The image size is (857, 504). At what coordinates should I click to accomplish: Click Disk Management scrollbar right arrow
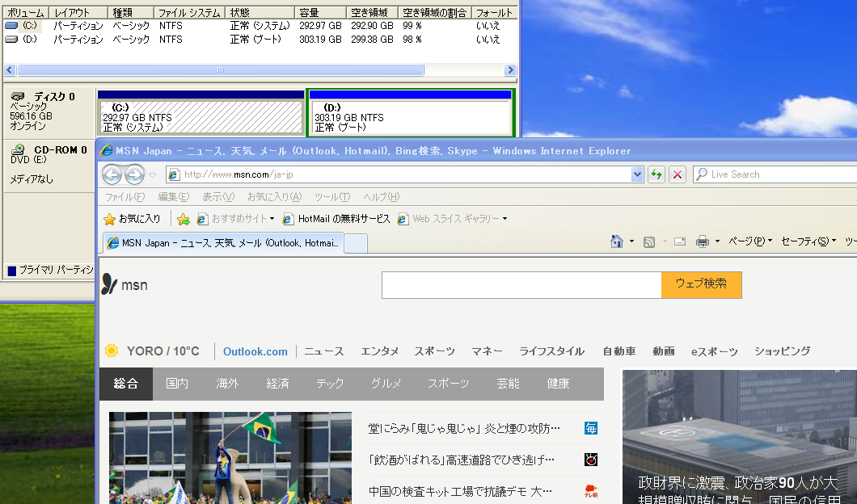510,70
